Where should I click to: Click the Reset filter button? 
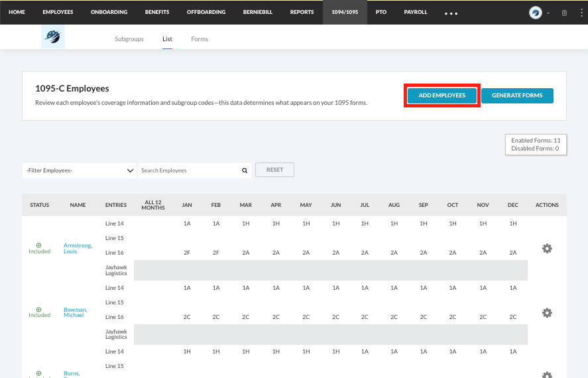click(274, 170)
